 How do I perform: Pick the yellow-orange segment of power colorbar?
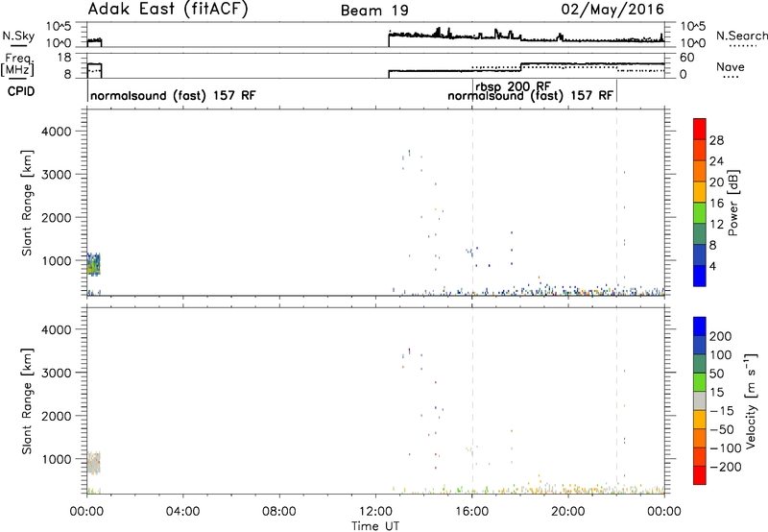click(700, 192)
